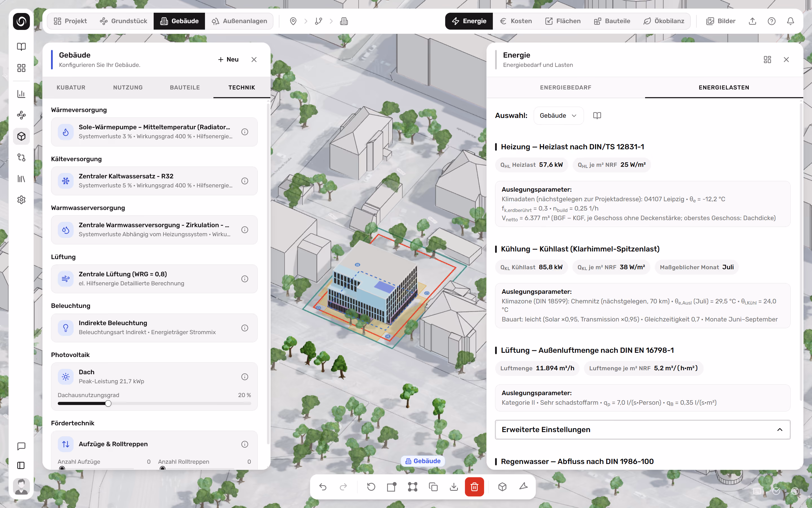Click the notification bell icon
Viewport: 812px width, 508px height.
(x=791, y=21)
